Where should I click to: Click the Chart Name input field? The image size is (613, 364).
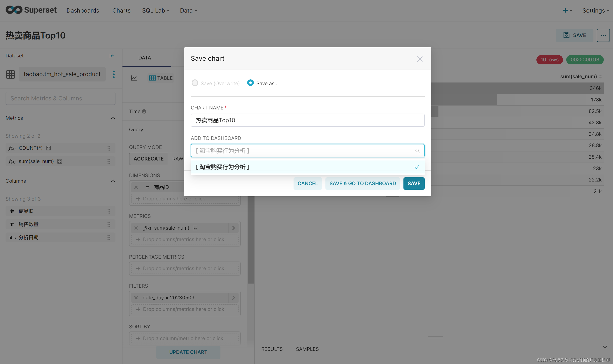click(x=307, y=120)
